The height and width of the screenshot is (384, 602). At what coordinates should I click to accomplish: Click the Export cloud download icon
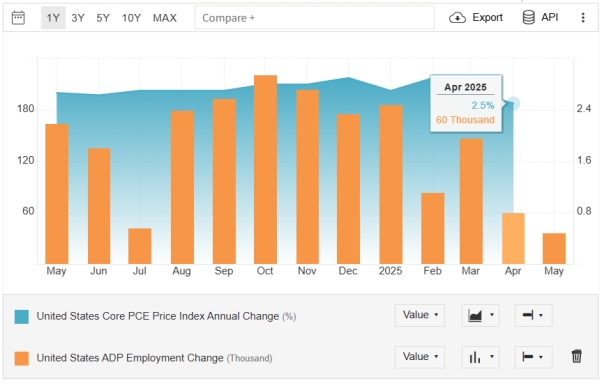tap(457, 18)
